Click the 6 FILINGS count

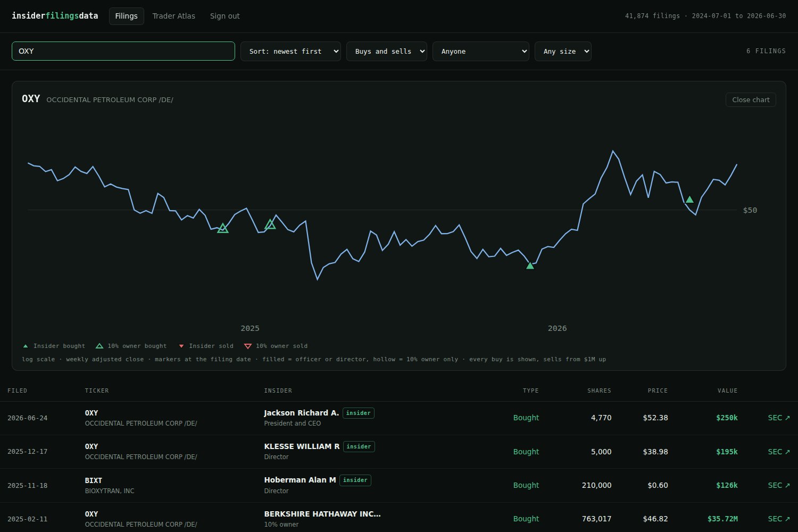[766, 51]
